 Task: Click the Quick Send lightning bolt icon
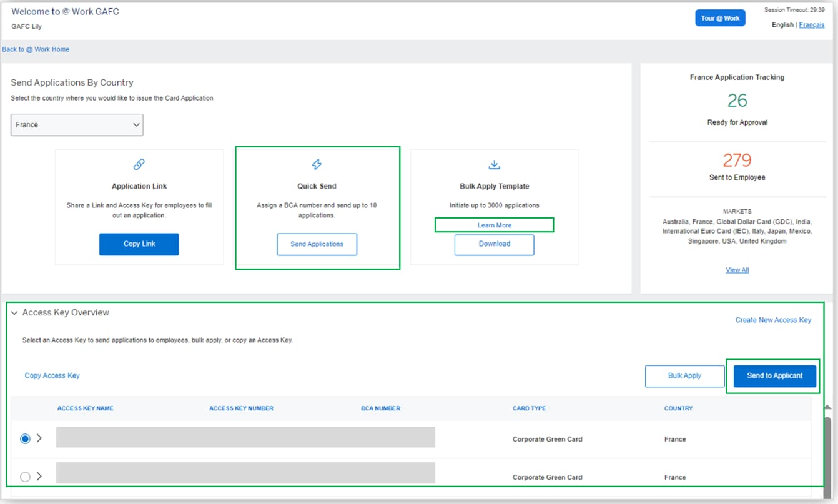(x=317, y=164)
